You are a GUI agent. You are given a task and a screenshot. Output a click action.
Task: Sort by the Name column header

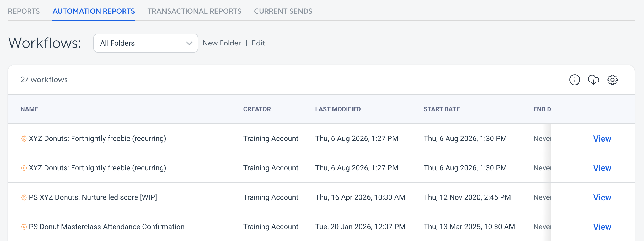click(29, 109)
